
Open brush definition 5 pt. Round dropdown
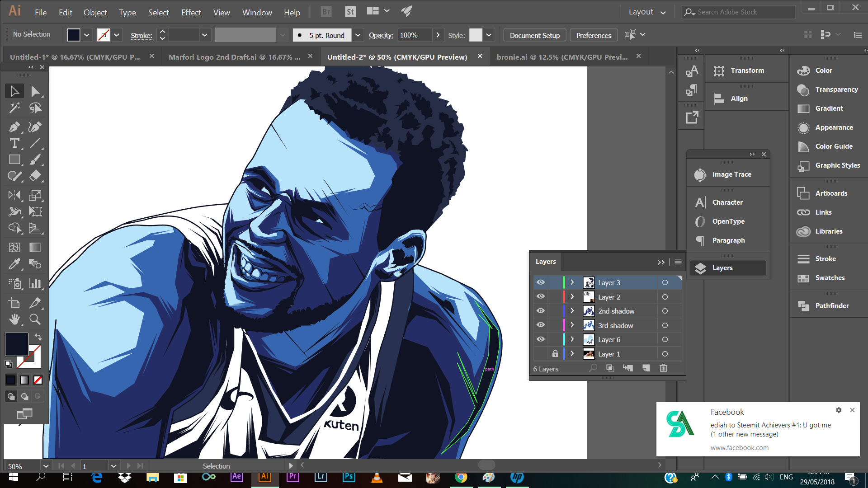[358, 35]
